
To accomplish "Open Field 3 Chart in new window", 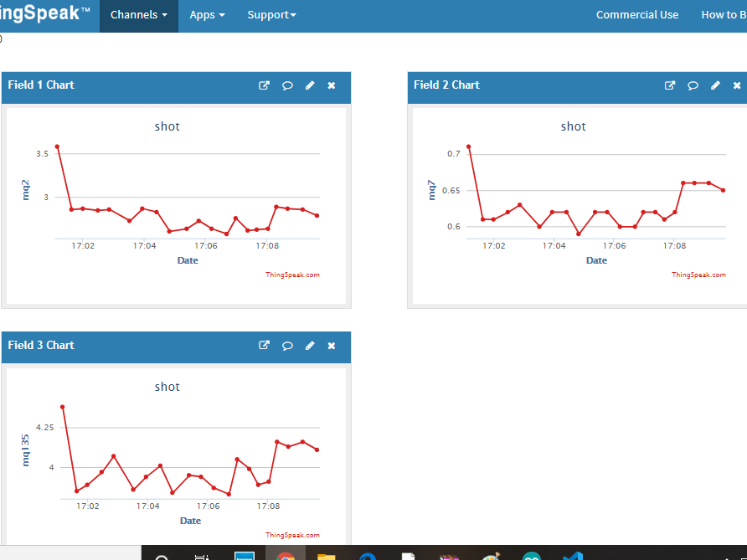I will coord(264,346).
